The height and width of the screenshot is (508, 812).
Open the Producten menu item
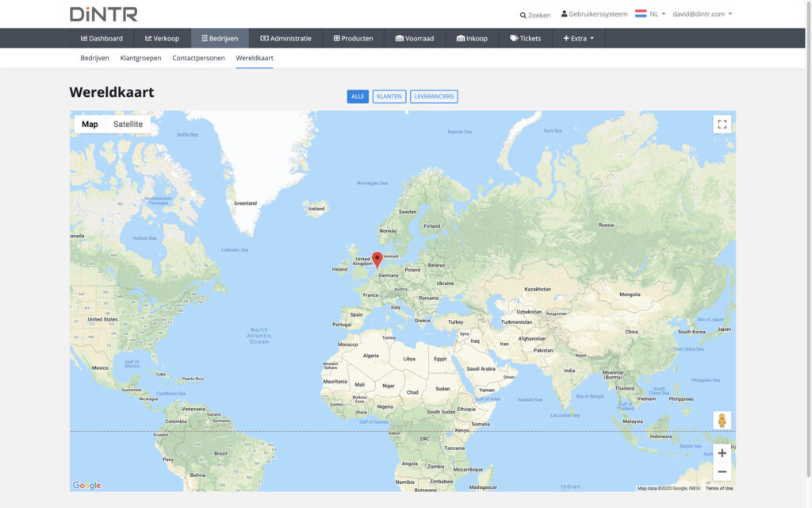tap(353, 38)
